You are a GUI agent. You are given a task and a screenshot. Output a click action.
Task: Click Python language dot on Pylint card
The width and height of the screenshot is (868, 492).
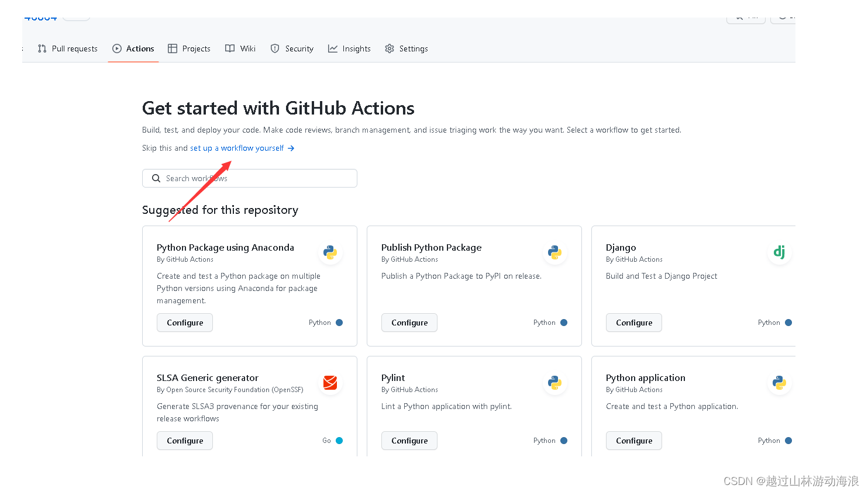click(564, 441)
